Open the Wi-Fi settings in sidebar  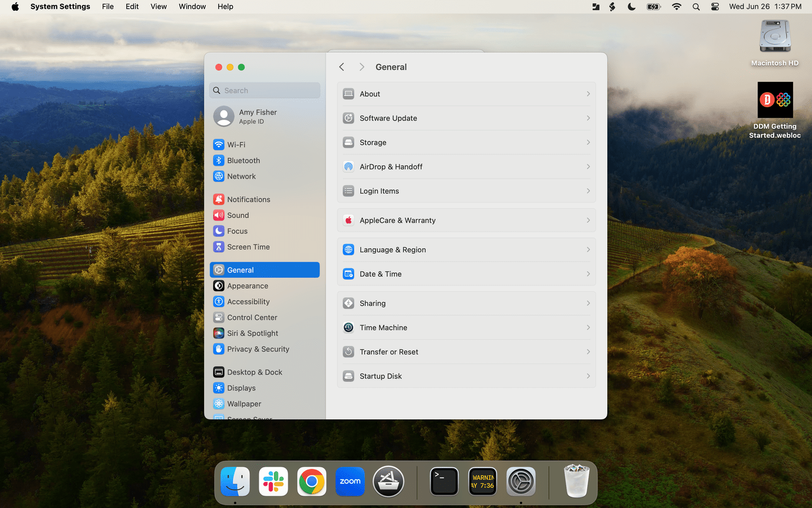pyautogui.click(x=236, y=145)
